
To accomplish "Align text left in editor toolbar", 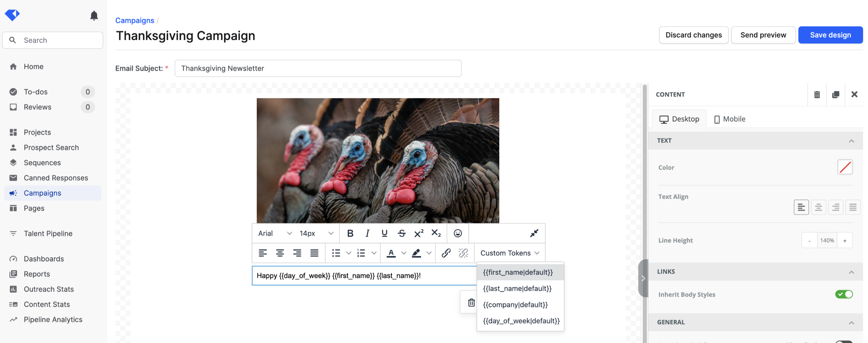I will point(262,253).
